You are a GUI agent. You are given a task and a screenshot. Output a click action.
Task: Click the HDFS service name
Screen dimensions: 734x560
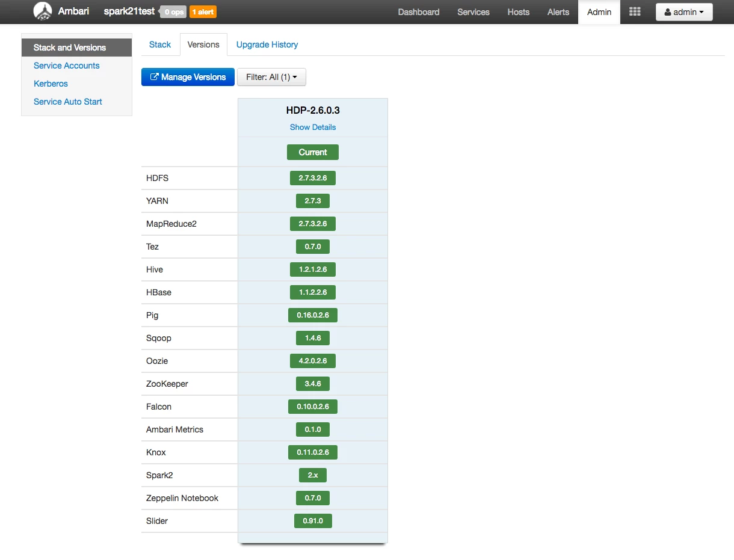(157, 178)
